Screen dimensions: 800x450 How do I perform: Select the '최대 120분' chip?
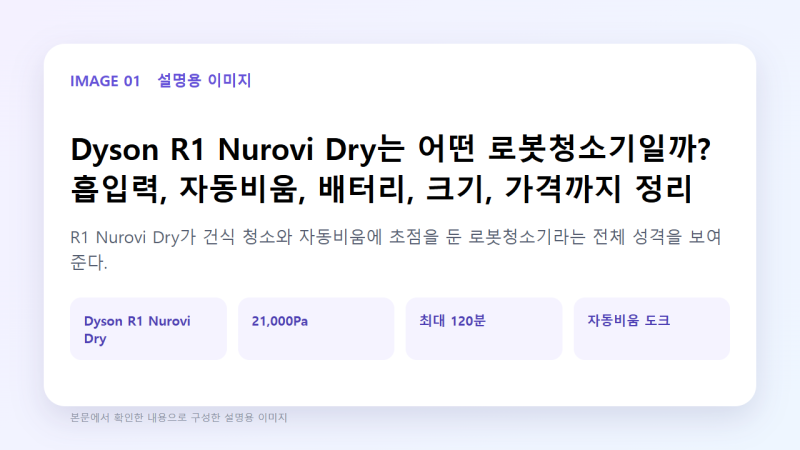coord(484,329)
